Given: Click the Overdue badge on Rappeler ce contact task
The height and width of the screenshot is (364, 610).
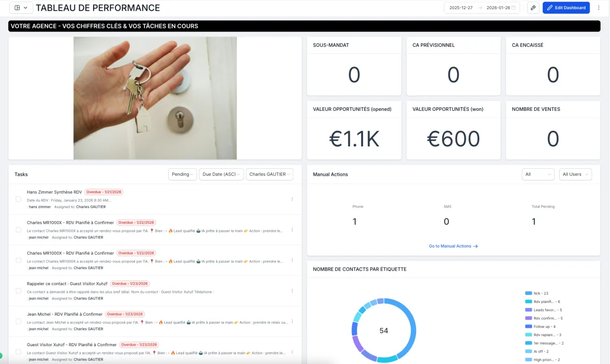Looking at the screenshot, I should tap(129, 284).
